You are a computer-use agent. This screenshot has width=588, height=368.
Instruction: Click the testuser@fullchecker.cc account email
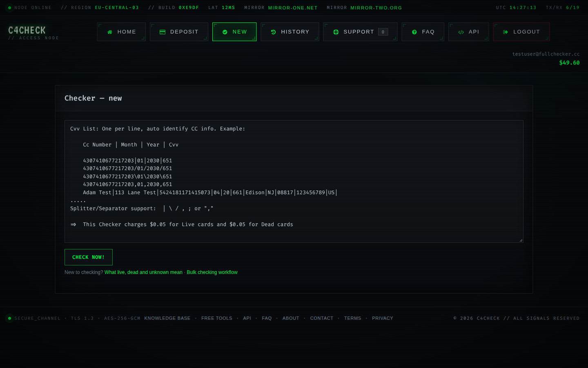point(546,54)
